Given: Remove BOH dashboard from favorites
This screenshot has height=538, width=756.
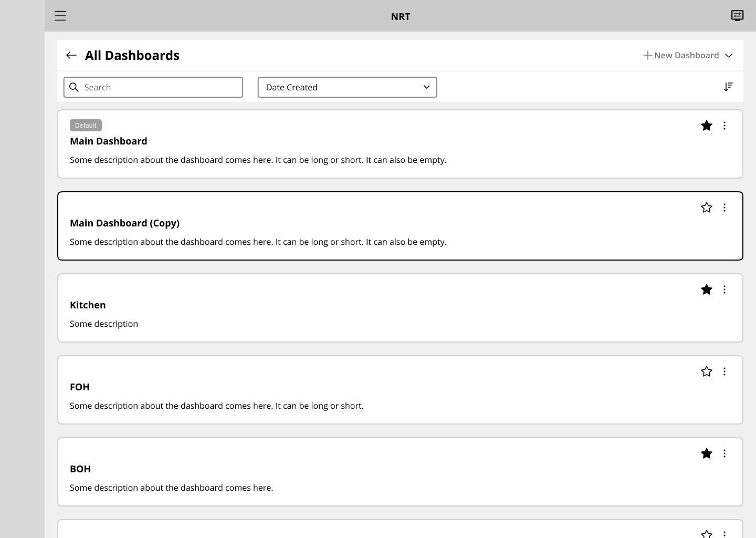Looking at the screenshot, I should [707, 453].
